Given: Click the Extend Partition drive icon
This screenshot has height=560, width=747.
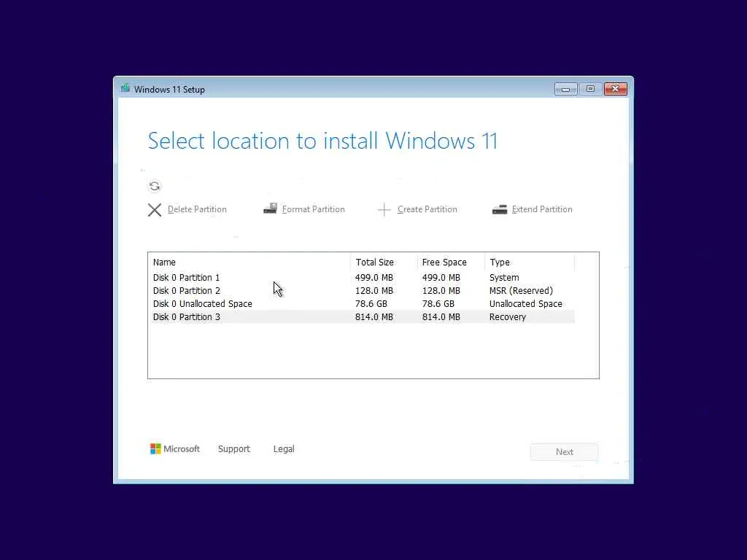Looking at the screenshot, I should point(499,209).
